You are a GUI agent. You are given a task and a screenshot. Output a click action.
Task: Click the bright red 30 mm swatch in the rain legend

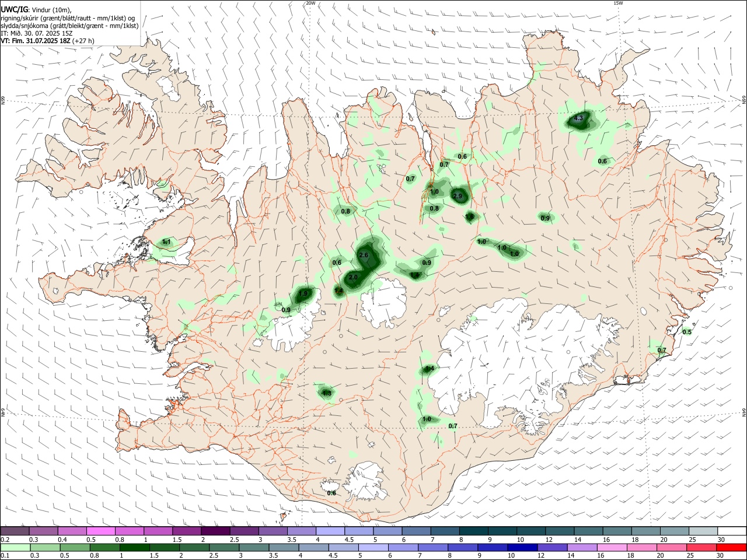[732, 548]
